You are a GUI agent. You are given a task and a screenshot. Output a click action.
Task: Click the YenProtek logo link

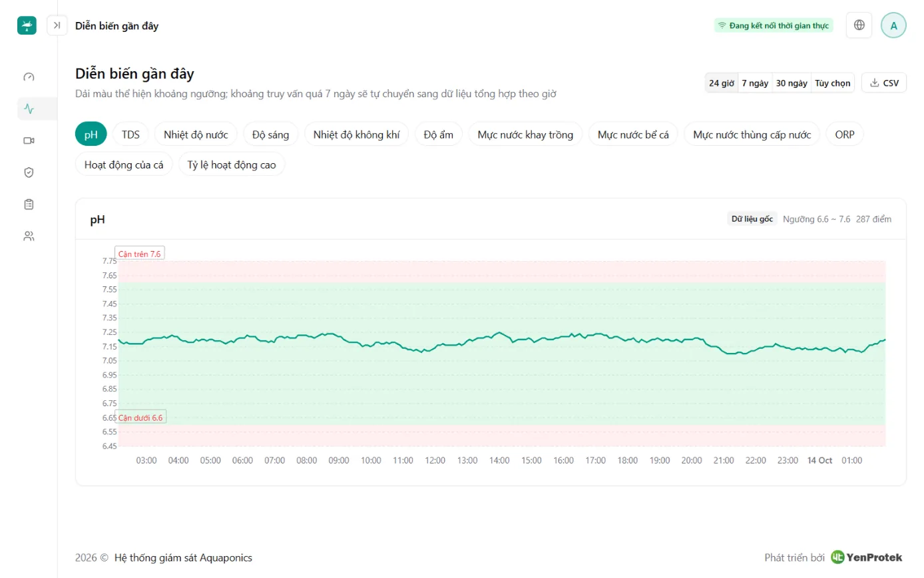tap(867, 557)
